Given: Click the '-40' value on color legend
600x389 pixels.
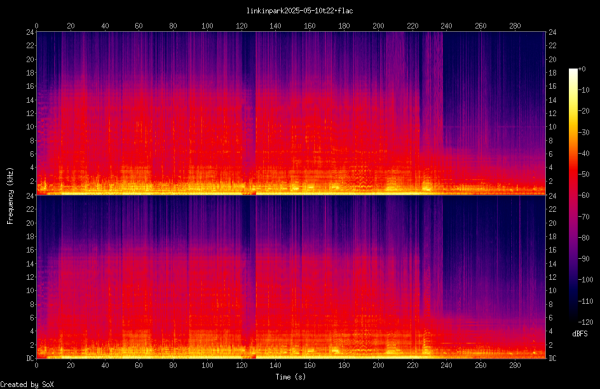Looking at the screenshot, I should (584, 153).
